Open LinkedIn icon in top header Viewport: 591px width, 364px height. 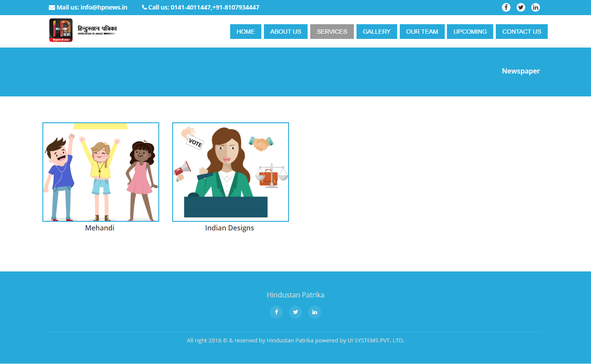[535, 7]
